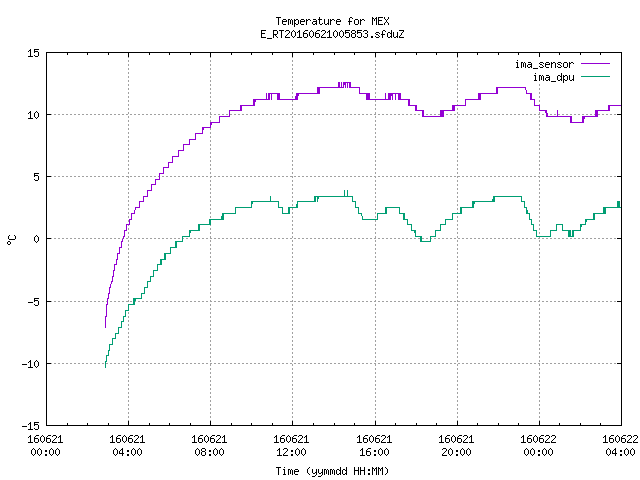The image size is (640, 480).
Task: Click the chart title 'Temperature for MEX'
Action: 332,21
